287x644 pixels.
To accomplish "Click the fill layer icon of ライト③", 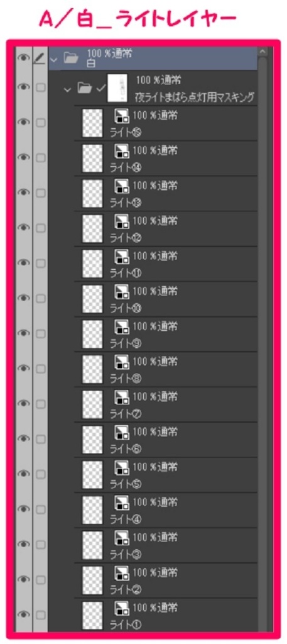I will click(x=122, y=537).
